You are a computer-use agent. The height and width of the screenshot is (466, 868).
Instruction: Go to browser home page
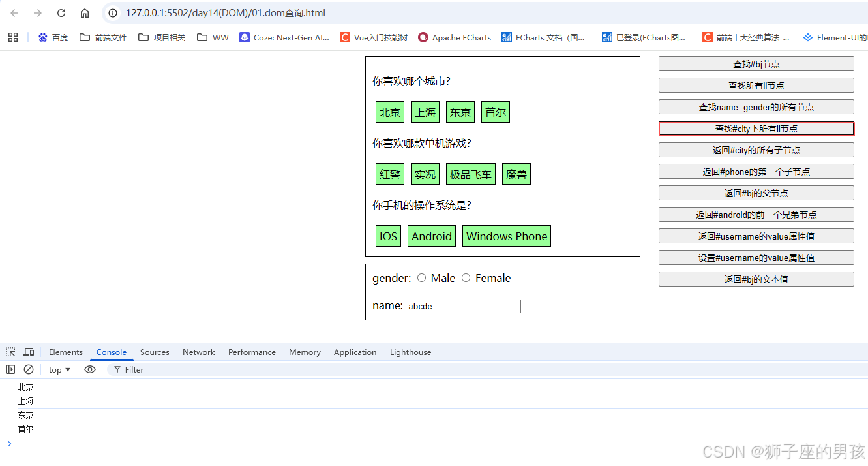pyautogui.click(x=85, y=13)
